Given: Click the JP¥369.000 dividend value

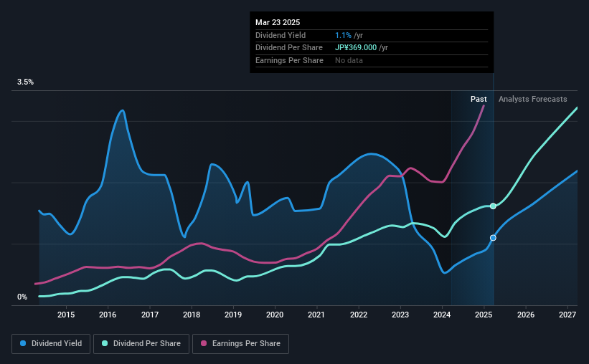Looking at the screenshot, I should 356,48.
